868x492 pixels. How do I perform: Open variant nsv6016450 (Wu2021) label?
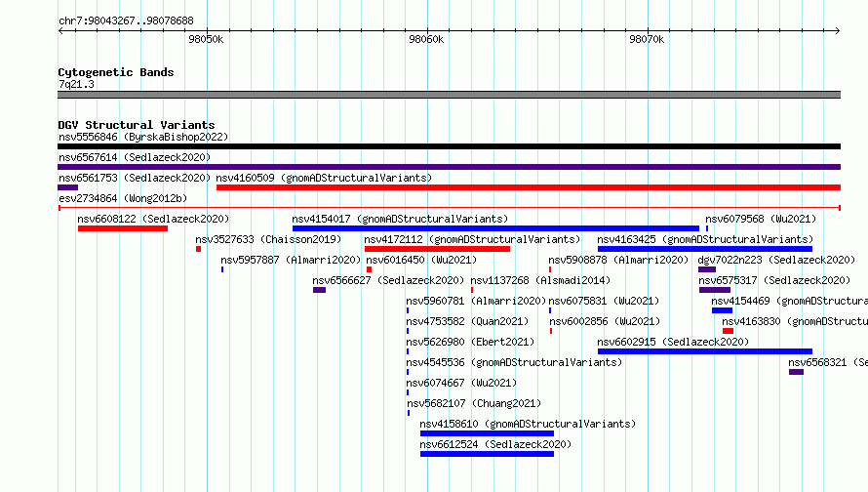[x=421, y=260]
